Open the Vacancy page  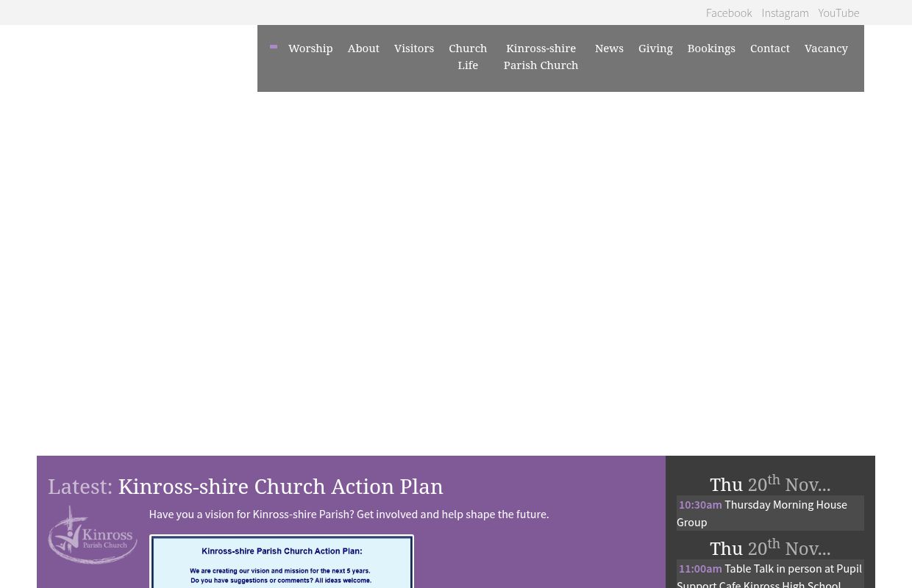826,48
